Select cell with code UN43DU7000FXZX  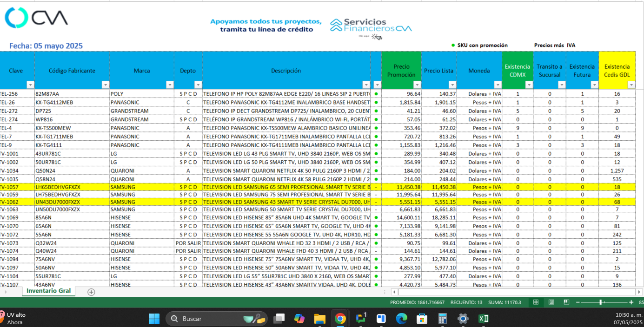pyautogui.click(x=72, y=202)
